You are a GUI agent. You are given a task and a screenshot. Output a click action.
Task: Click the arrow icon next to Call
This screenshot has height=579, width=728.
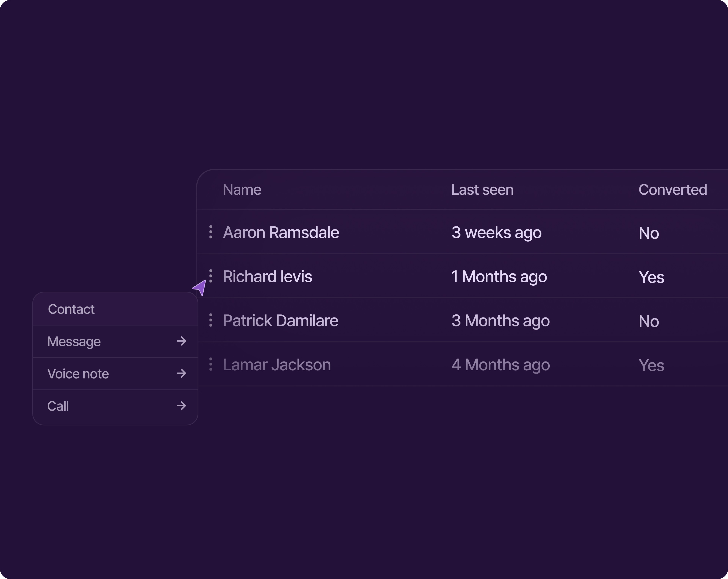(x=181, y=406)
